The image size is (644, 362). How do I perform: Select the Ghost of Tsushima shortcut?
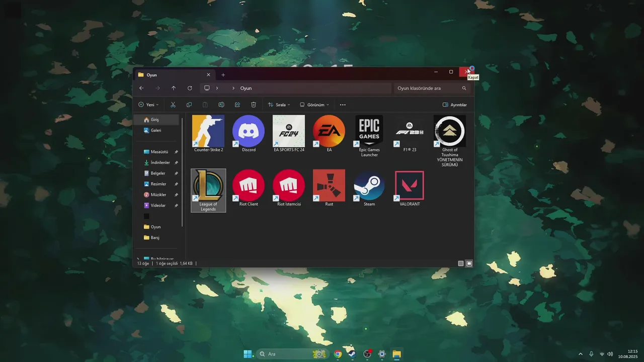click(450, 141)
